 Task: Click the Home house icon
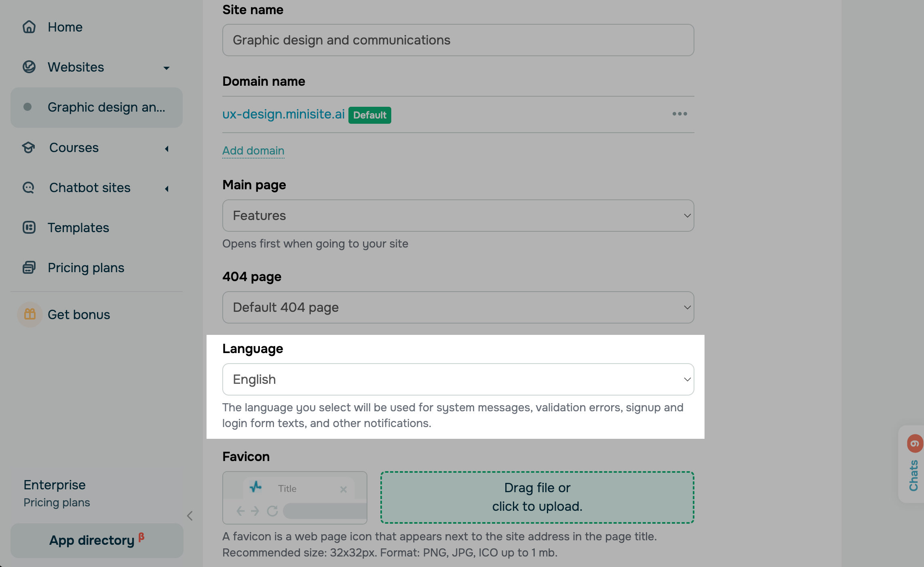point(29,27)
